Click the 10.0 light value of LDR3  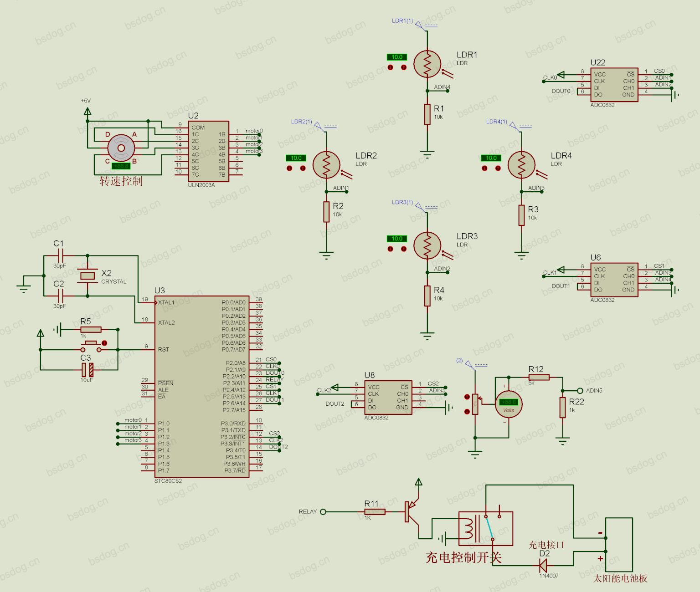coord(397,239)
